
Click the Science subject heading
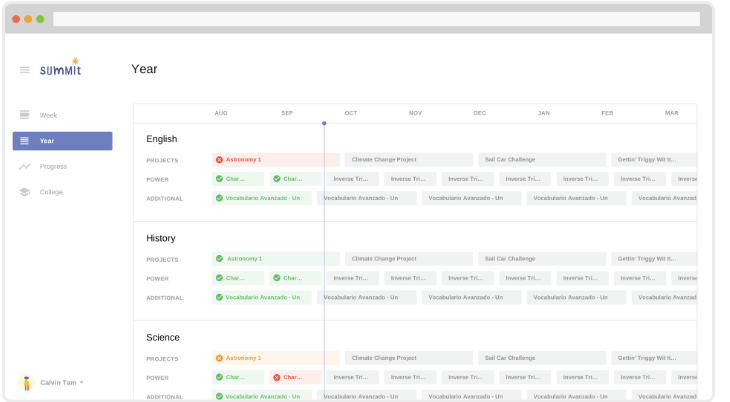(x=163, y=337)
